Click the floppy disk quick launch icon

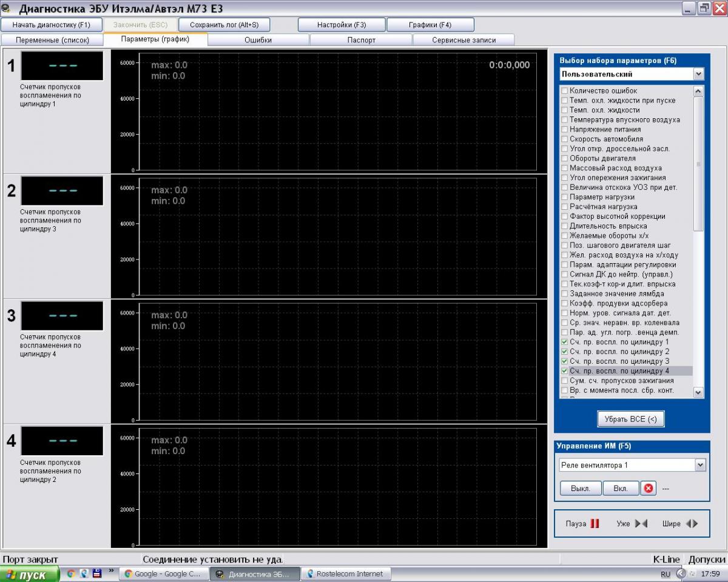[x=96, y=573]
